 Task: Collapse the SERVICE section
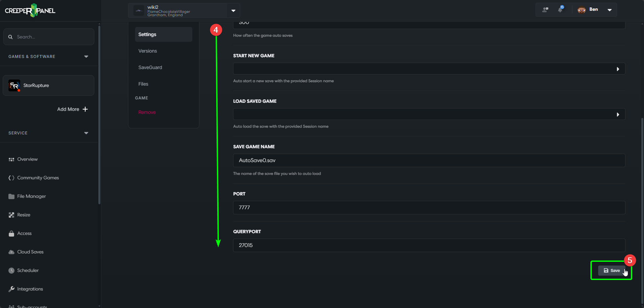tap(86, 133)
